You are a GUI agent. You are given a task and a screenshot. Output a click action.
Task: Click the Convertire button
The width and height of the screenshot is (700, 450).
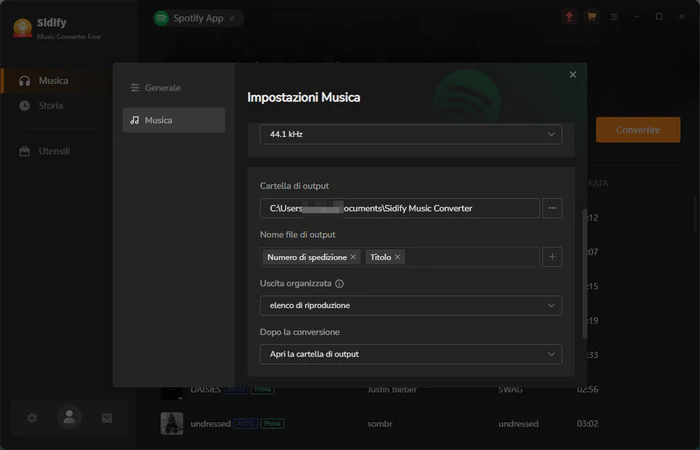pos(638,130)
